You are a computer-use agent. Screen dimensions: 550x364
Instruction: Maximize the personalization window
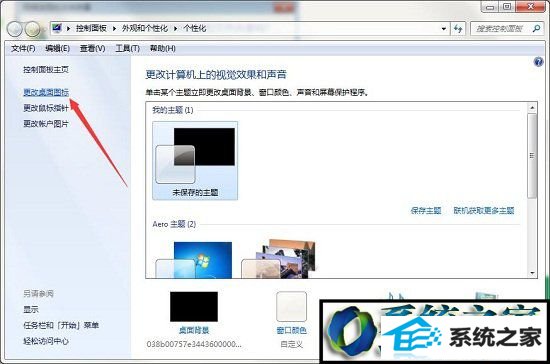pyautogui.click(x=507, y=6)
